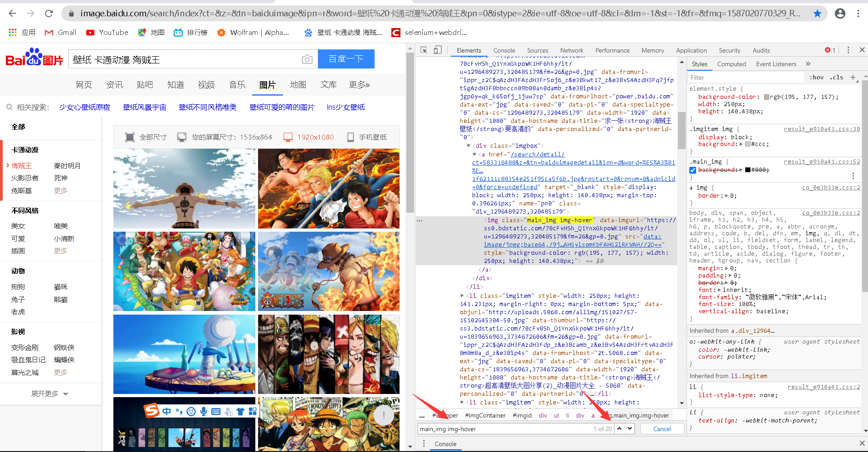This screenshot has height=452, width=868.
Task: Go to next search result arrow
Action: [630, 428]
